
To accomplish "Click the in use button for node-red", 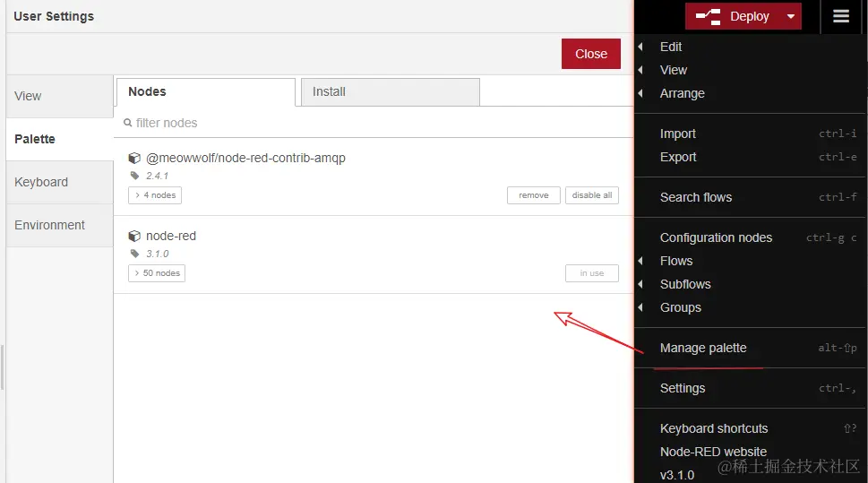I will point(592,273).
